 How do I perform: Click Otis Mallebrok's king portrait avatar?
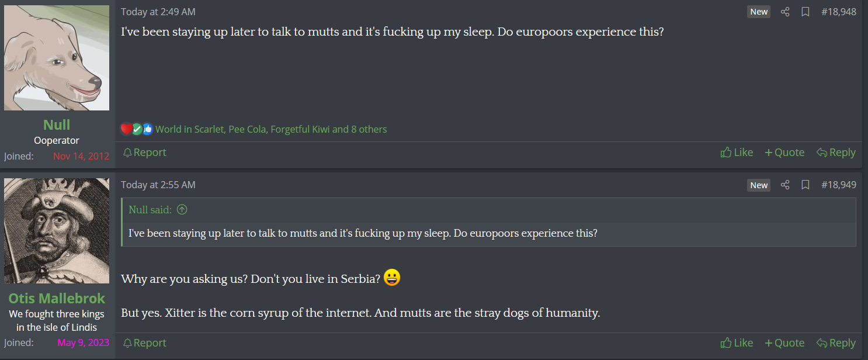click(x=57, y=231)
